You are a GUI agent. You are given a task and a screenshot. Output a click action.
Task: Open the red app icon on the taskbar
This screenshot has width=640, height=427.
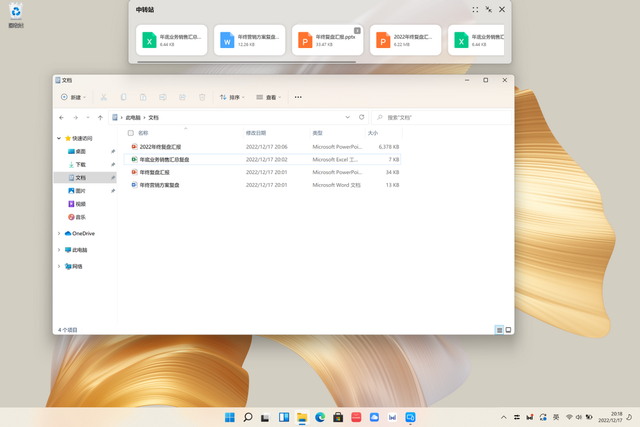(356, 417)
